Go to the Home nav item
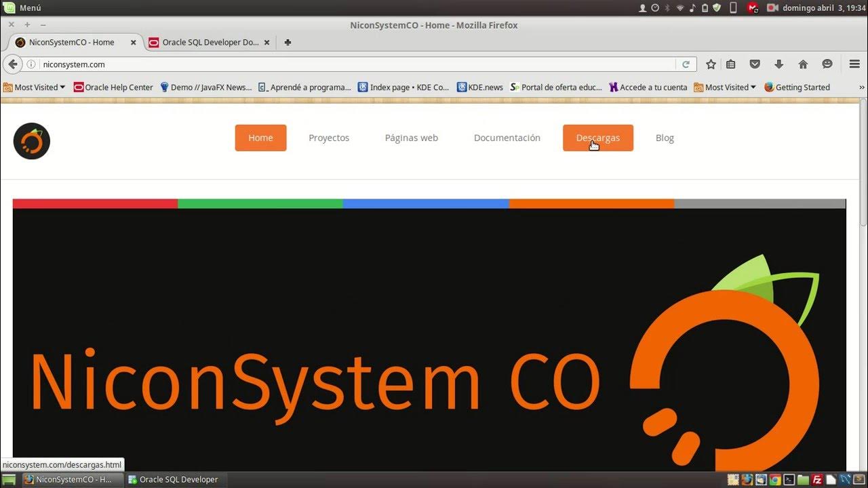Screen dimensions: 868x488 coord(260,138)
